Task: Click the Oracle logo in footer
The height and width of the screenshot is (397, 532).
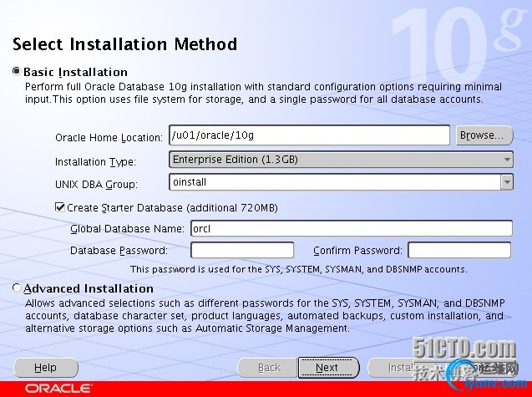Action: pyautogui.click(x=58, y=388)
